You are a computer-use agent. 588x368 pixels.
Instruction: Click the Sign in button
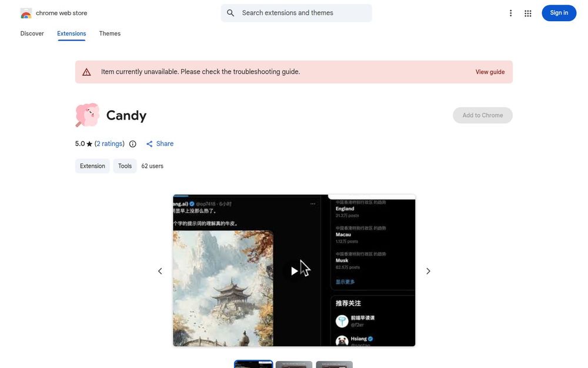pos(559,13)
